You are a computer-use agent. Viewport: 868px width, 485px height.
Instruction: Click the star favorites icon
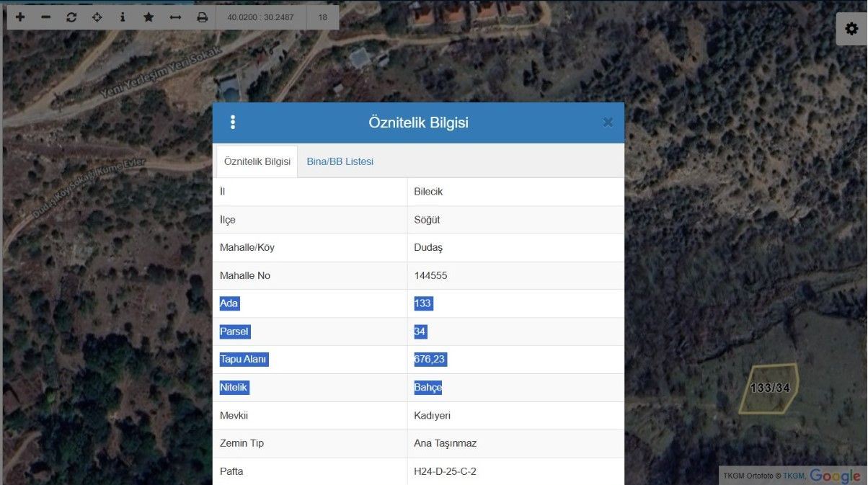coord(149,17)
